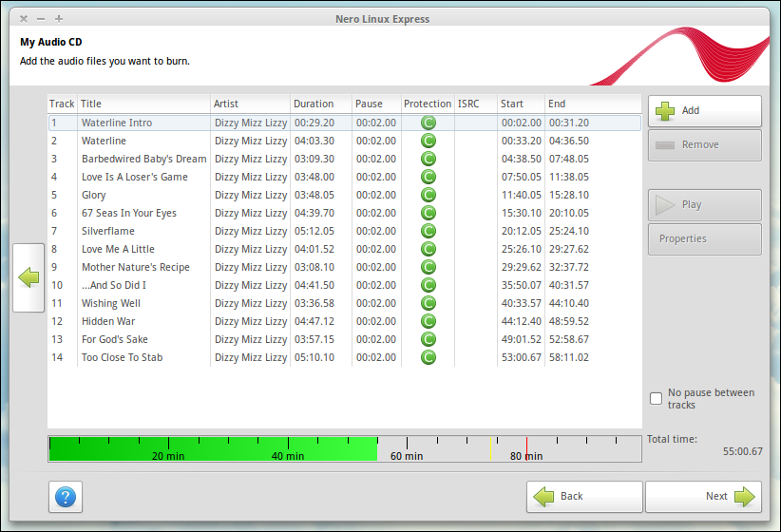Select the 'Waterline Intro' title

point(117,123)
